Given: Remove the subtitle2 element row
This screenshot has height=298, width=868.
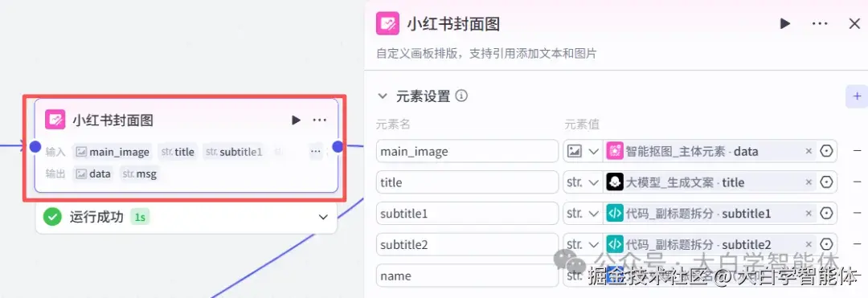Looking at the screenshot, I should (x=857, y=244).
